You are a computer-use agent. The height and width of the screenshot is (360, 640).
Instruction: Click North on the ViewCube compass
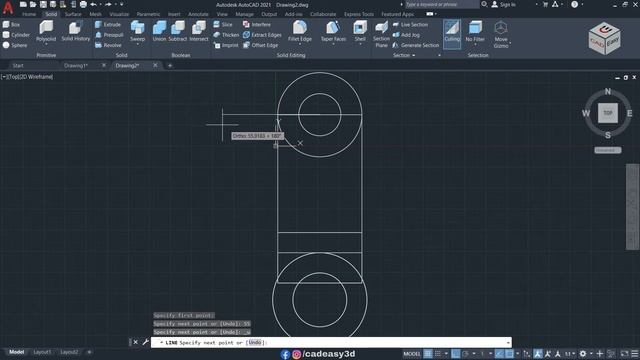click(608, 91)
